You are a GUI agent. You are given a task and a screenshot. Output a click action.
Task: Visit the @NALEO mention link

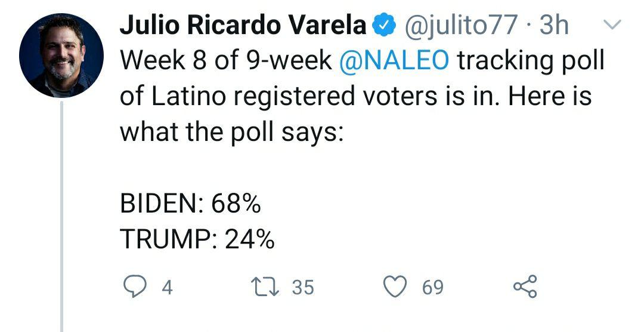[393, 60]
